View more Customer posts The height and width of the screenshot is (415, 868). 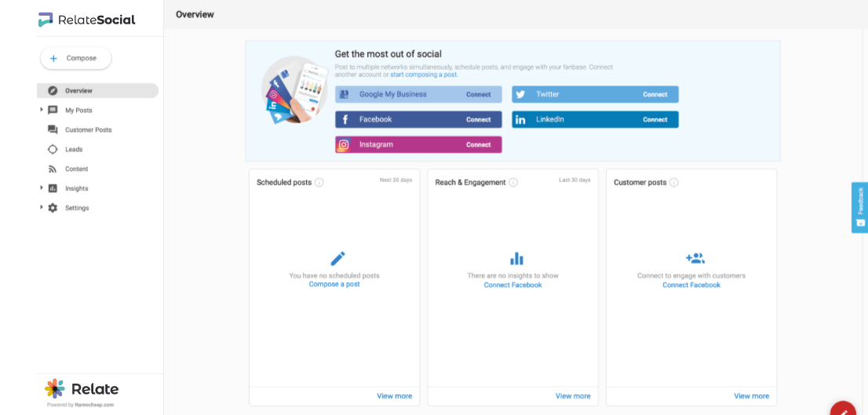coord(752,396)
